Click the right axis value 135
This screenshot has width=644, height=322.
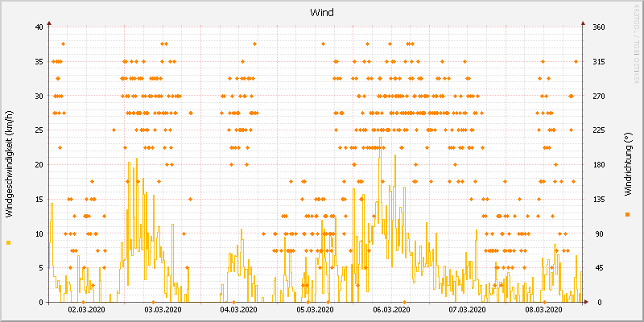599,199
